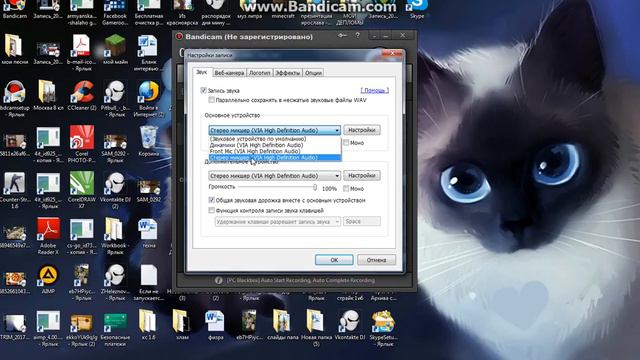Enable parallel saving to WAV files checkbox

coord(211,100)
